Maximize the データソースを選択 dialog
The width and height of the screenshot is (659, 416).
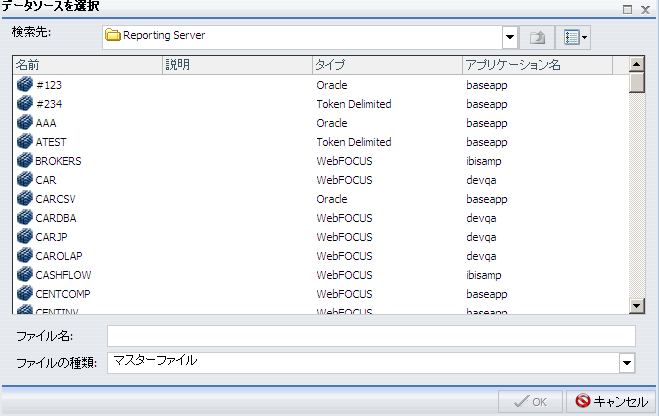click(x=627, y=9)
